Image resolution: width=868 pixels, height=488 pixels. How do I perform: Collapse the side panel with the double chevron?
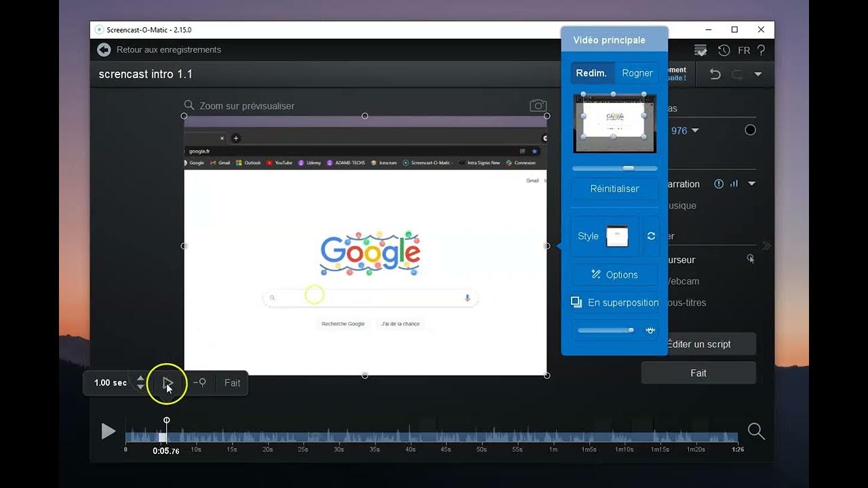pyautogui.click(x=767, y=245)
